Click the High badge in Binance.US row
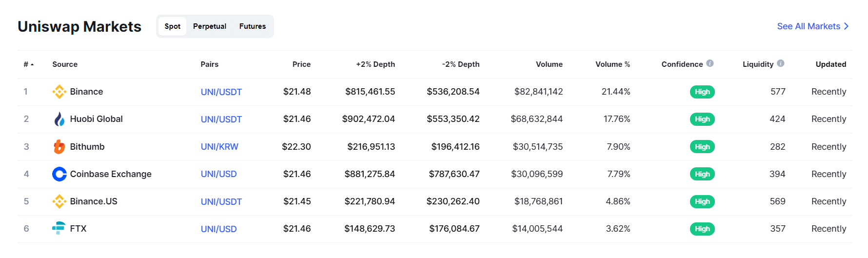This screenshot has height=258, width=868. [702, 201]
